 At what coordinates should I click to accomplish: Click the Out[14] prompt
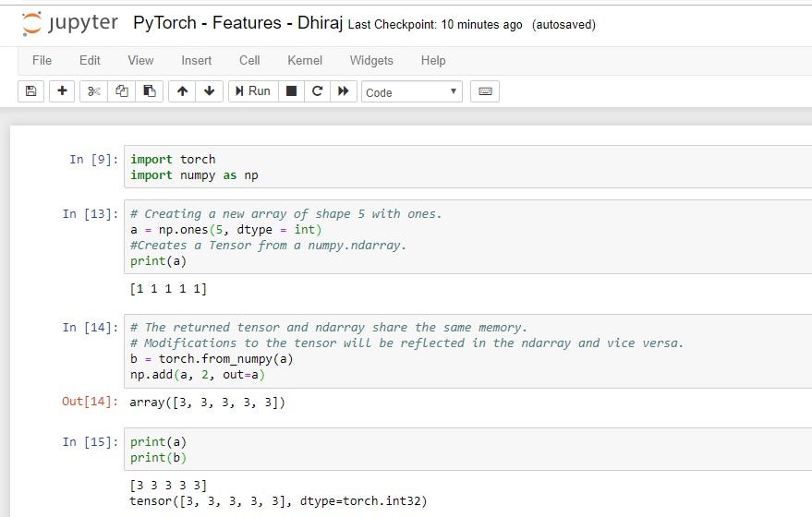click(91, 402)
